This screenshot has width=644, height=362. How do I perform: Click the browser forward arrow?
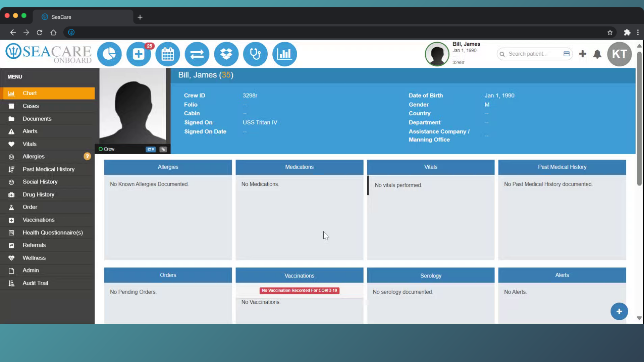click(26, 33)
